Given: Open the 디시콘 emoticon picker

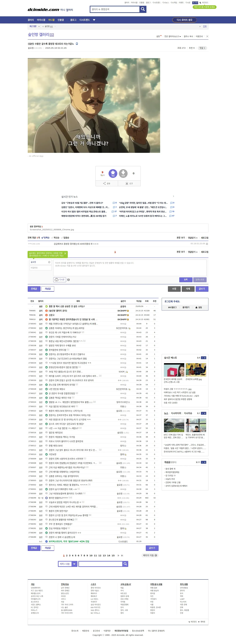Looking at the screenshot, I should [60, 280].
